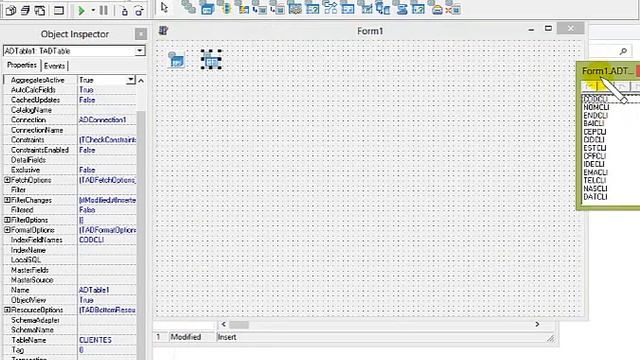Viewport: 640px width, 360px height.
Task: Select NOMCLI in the fields editor list
Action: [596, 107]
